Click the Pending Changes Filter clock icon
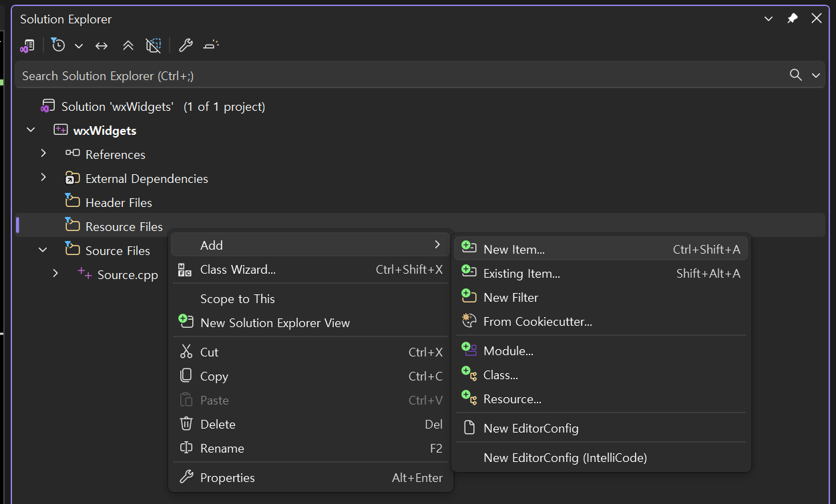Viewport: 836px width, 504px height. [x=59, y=45]
